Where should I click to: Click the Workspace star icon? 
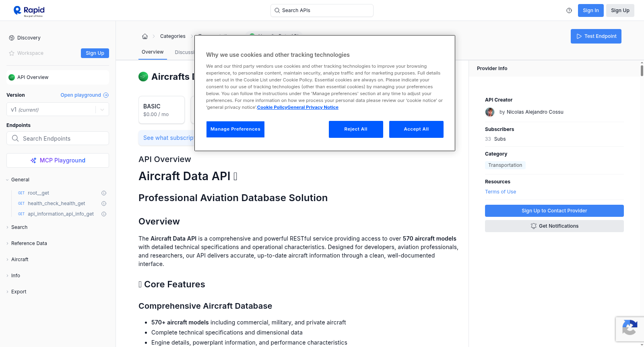pyautogui.click(x=12, y=53)
